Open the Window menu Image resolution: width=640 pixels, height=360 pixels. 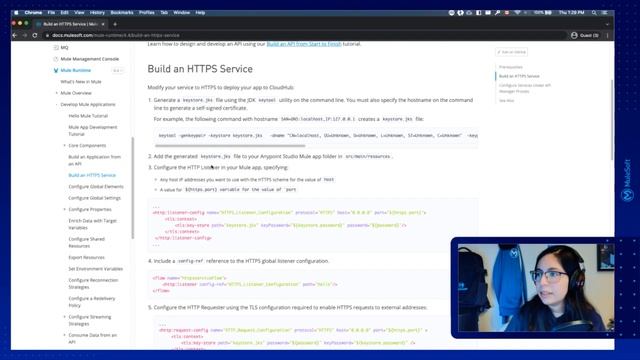pyautogui.click(x=182, y=13)
